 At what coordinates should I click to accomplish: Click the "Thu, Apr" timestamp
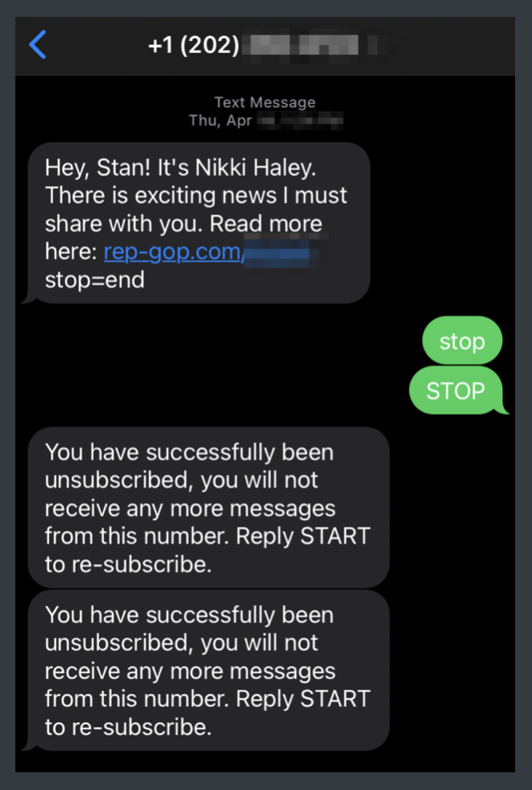tap(220, 121)
